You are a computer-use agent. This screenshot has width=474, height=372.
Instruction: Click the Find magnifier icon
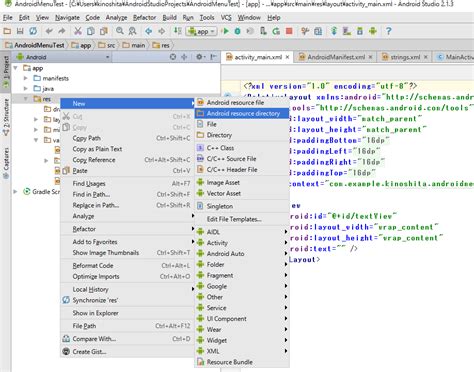tap(120, 31)
